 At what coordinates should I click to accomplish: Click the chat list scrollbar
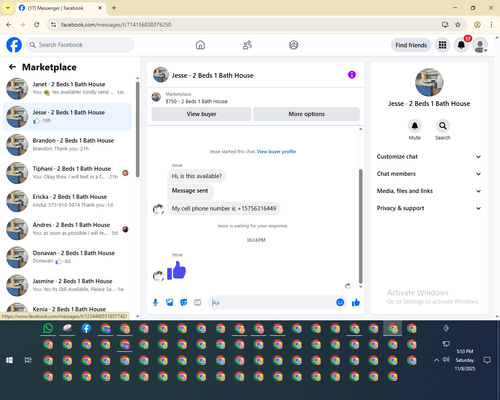[137, 130]
